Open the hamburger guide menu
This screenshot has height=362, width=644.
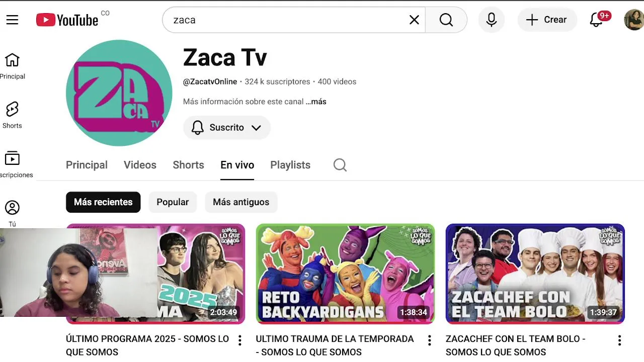pyautogui.click(x=12, y=20)
